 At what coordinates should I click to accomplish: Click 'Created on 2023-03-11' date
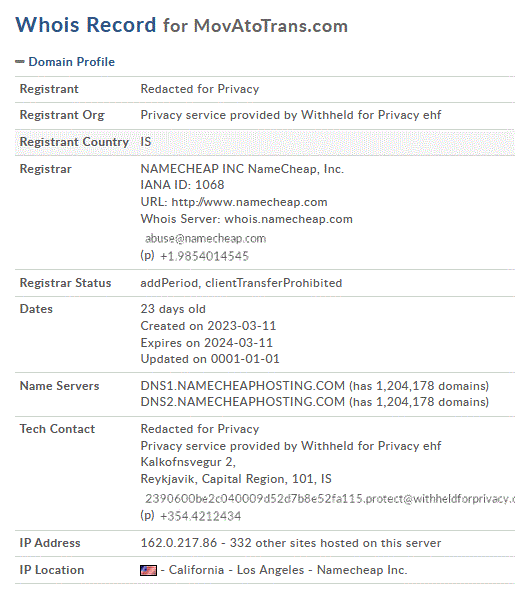click(208, 326)
